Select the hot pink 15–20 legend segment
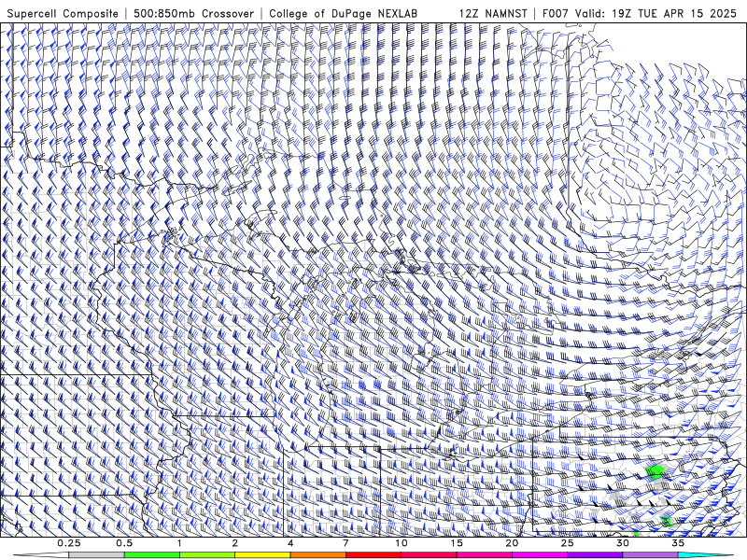The height and width of the screenshot is (560, 747). click(x=484, y=555)
